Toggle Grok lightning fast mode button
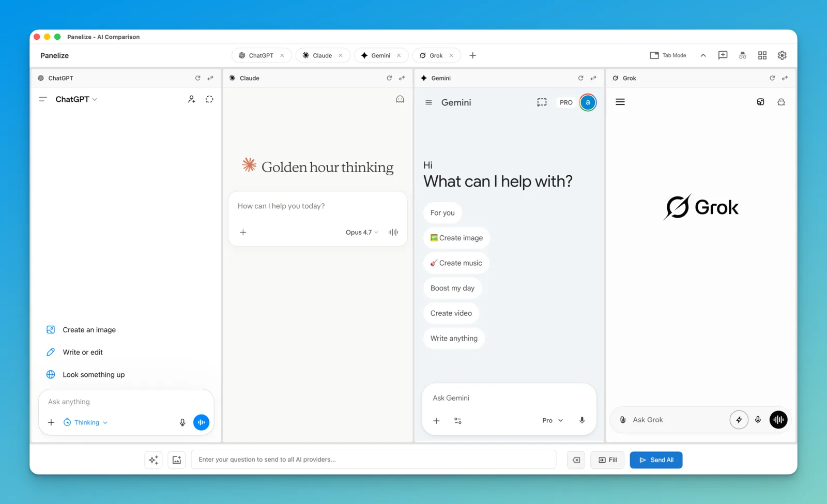Image resolution: width=827 pixels, height=504 pixels. pyautogui.click(x=739, y=420)
